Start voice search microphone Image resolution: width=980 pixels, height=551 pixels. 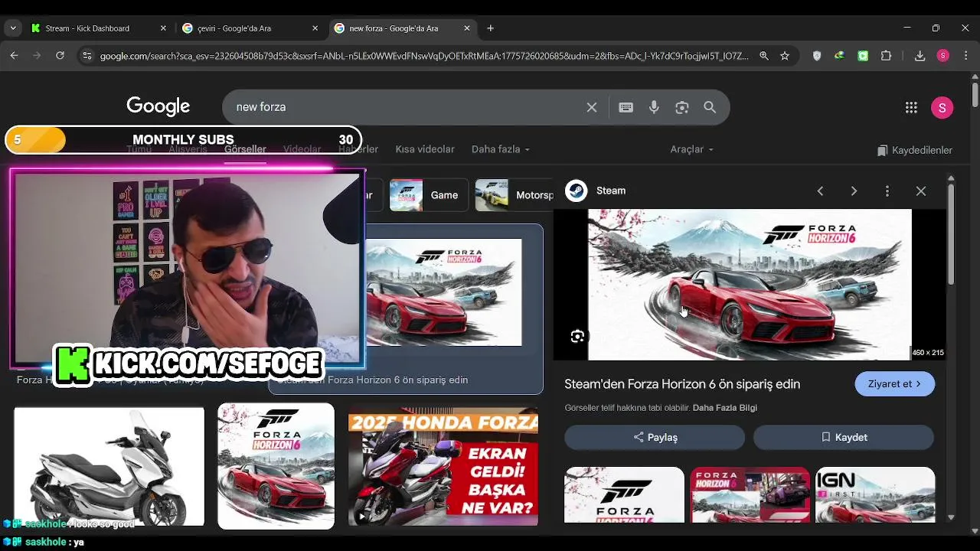[x=654, y=107]
